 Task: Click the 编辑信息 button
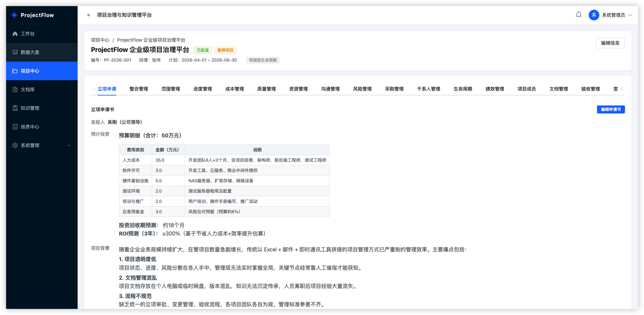610,43
